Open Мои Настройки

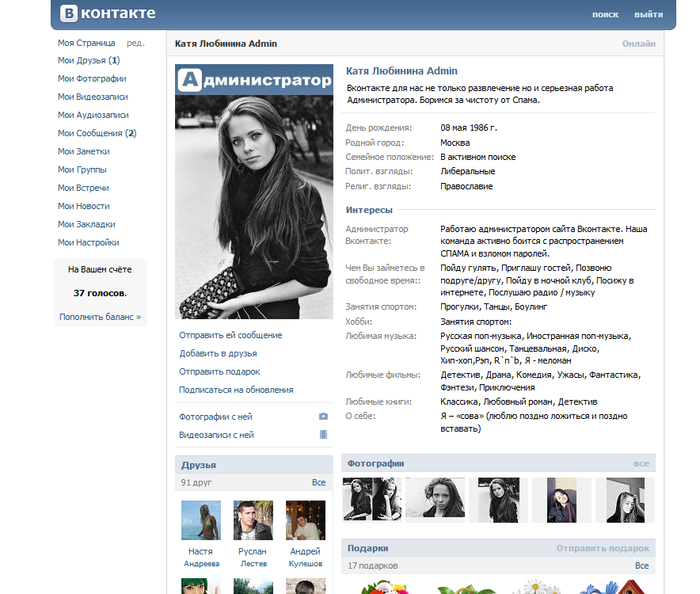[89, 242]
